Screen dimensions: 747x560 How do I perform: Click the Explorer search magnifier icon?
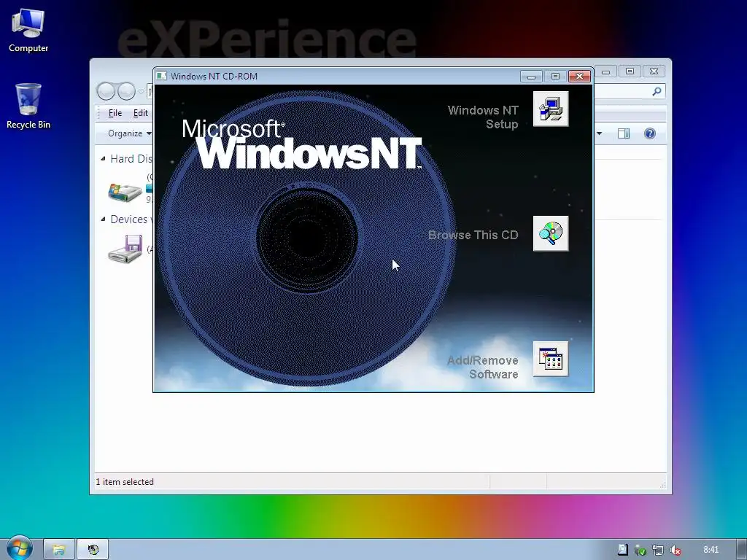[657, 91]
